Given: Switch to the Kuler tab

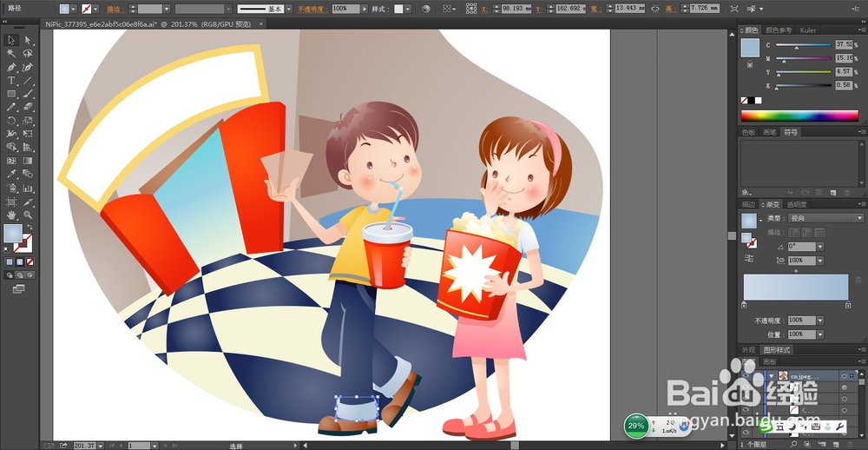Looking at the screenshot, I should point(807,30).
